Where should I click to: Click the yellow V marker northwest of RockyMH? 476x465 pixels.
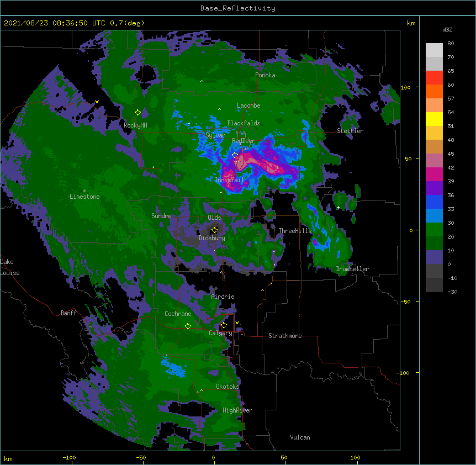coord(97,102)
